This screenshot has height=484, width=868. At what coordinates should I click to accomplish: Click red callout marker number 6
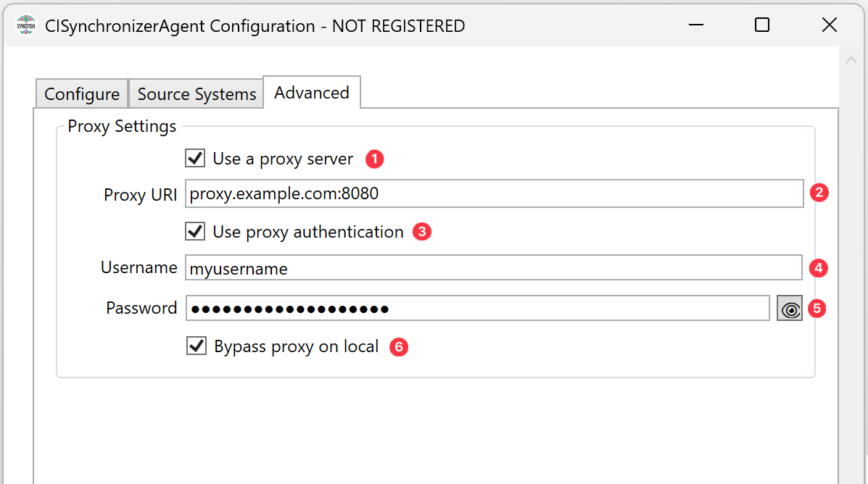[x=399, y=347]
